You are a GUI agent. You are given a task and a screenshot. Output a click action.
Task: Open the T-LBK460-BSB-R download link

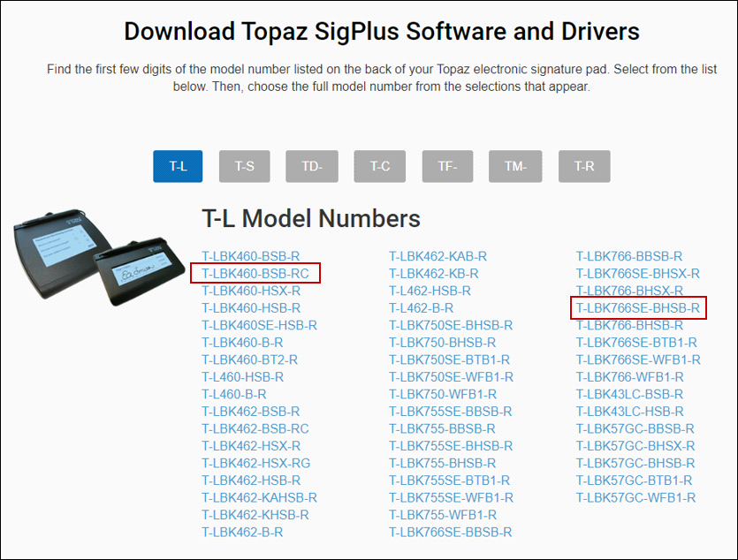click(251, 256)
